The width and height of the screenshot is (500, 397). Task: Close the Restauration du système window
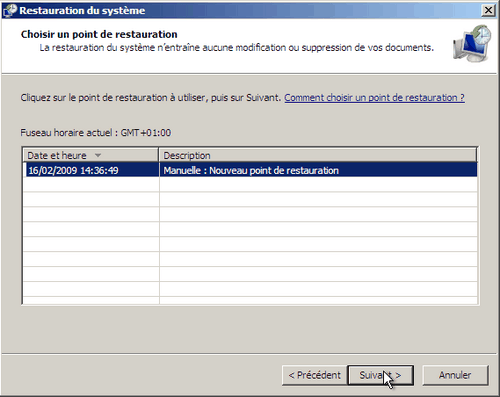[x=488, y=10]
